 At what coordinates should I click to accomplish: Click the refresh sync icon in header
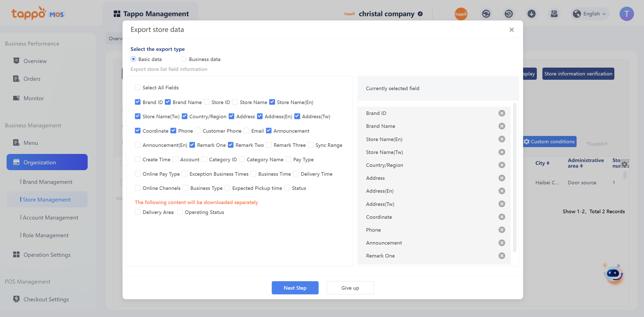(486, 14)
